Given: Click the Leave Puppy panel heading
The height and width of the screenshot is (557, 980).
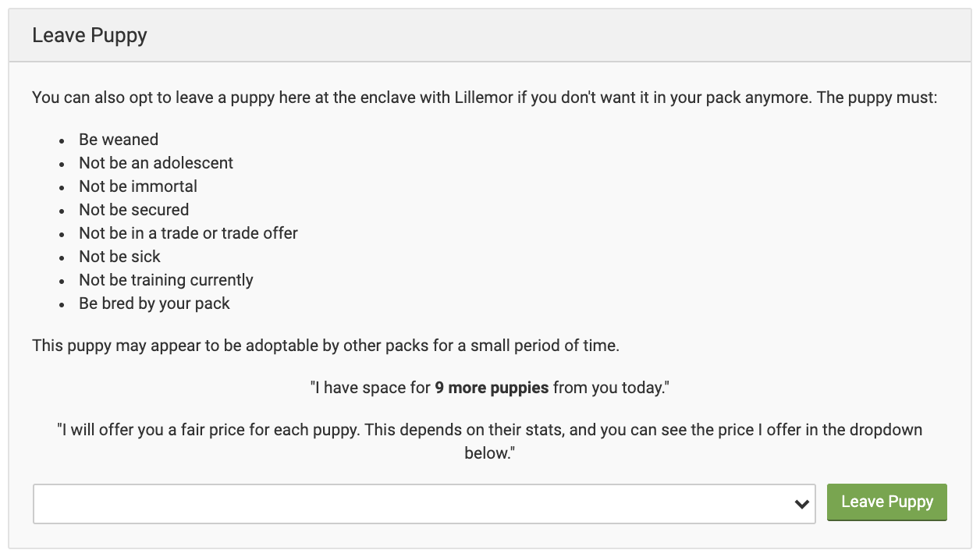Looking at the screenshot, I should [x=90, y=36].
